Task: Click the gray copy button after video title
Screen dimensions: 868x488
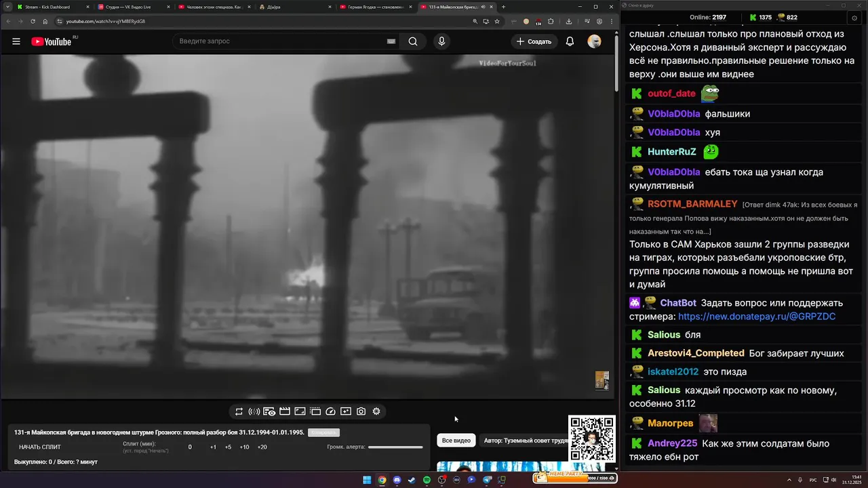Action: [323, 432]
